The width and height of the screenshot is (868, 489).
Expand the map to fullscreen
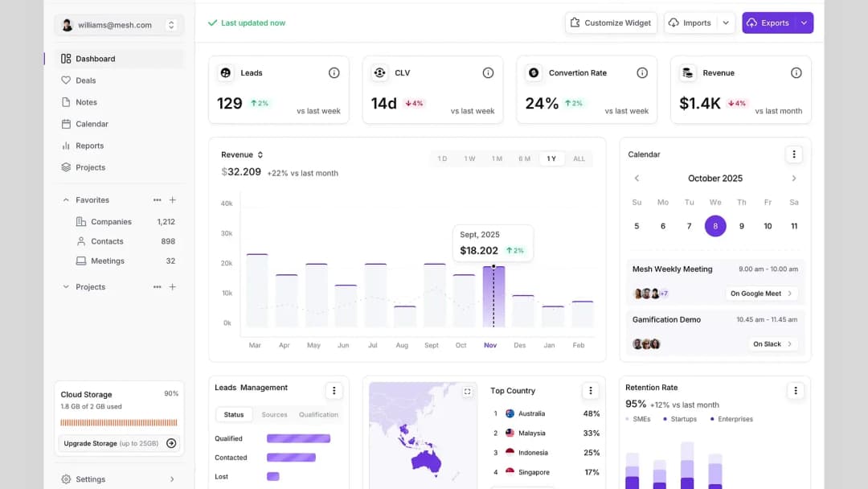(x=467, y=392)
